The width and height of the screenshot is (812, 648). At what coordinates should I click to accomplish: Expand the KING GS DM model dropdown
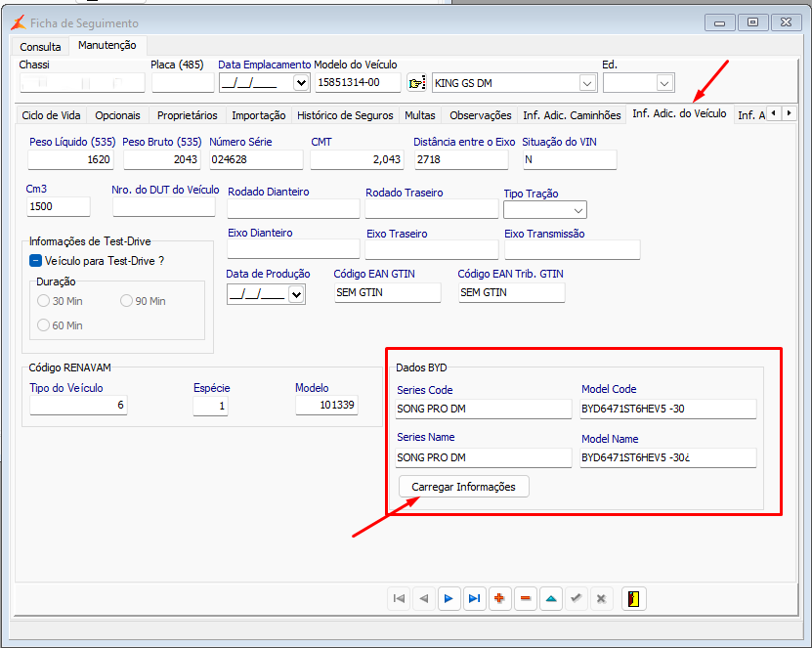pos(586,83)
